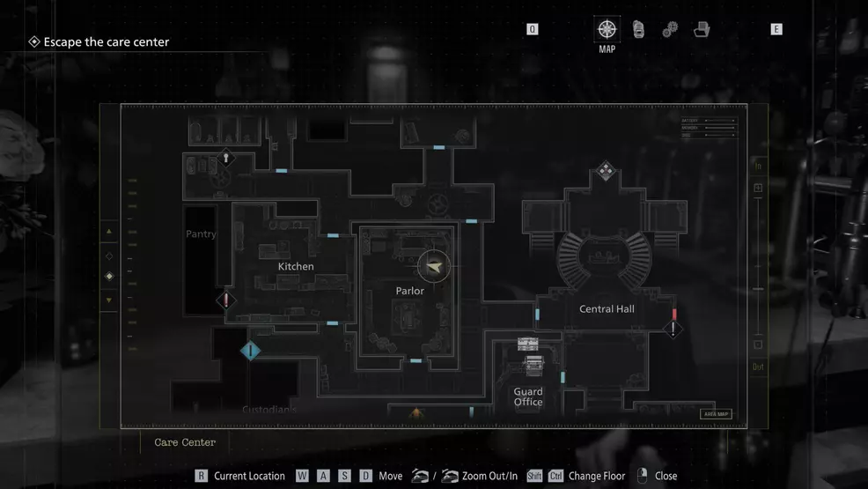868x489 pixels.
Task: Click the square zoom-out icon
Action: point(758,345)
